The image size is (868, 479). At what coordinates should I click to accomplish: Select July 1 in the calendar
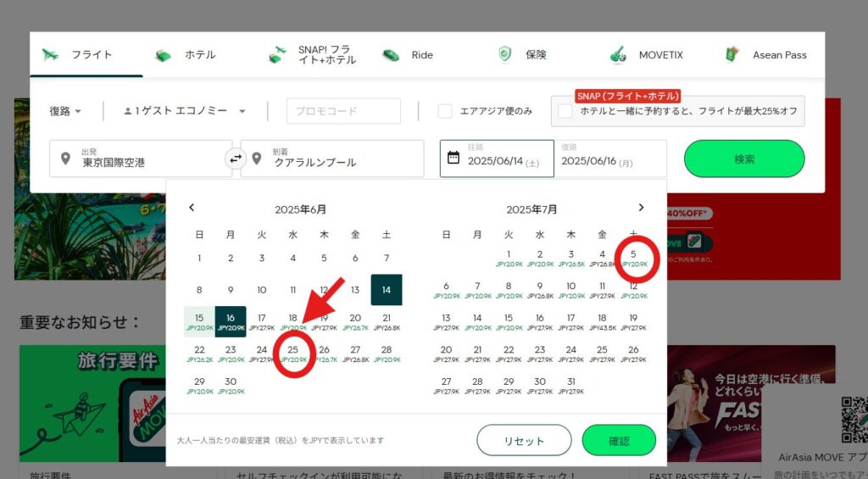click(509, 258)
